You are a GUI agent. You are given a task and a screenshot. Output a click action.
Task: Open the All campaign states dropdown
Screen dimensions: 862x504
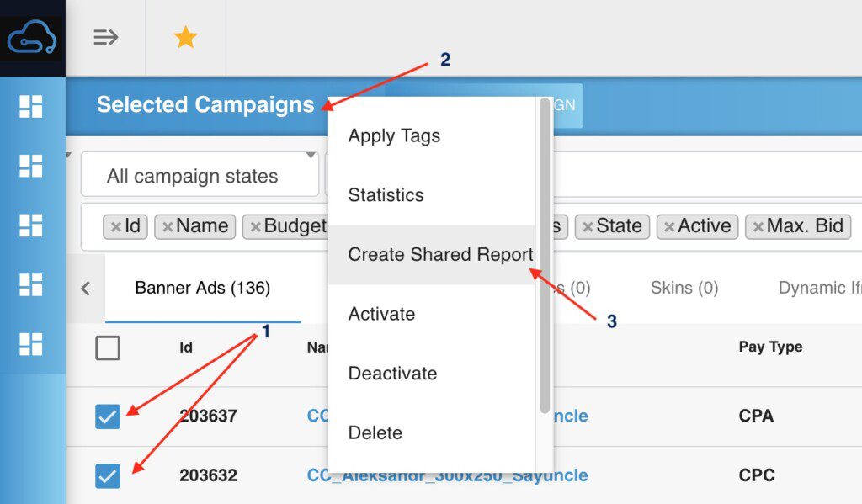coord(200,177)
